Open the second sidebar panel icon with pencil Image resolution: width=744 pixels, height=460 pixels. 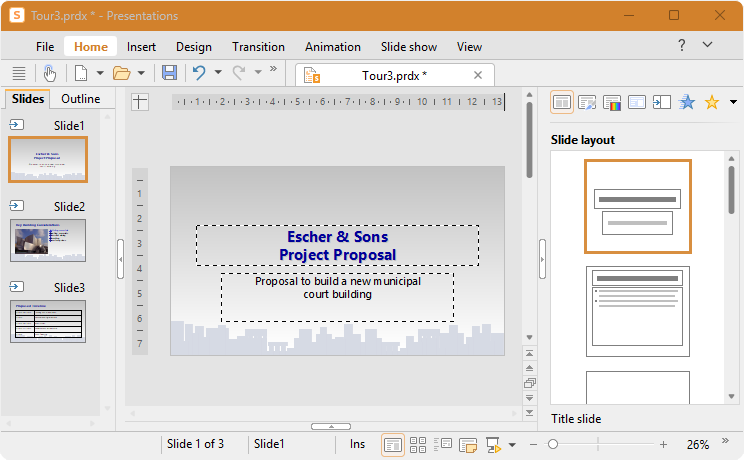(x=587, y=102)
